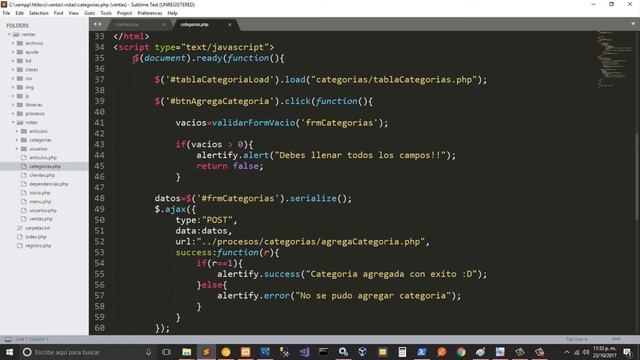
Task: Open PowerShell from the taskbar
Action: coord(422,352)
